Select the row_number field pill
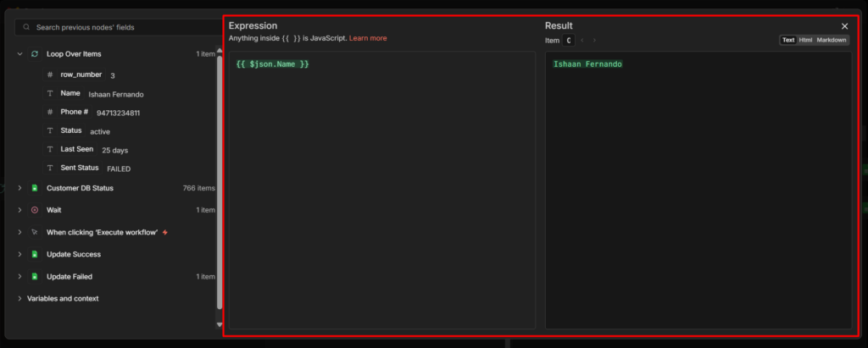The width and height of the screenshot is (868, 348). coord(75,75)
